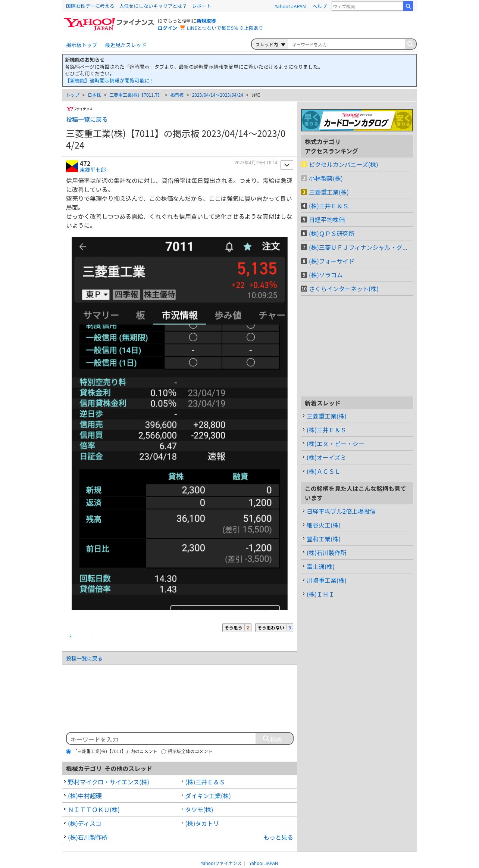Click the thread keyword search magnifier icon

(x=410, y=44)
